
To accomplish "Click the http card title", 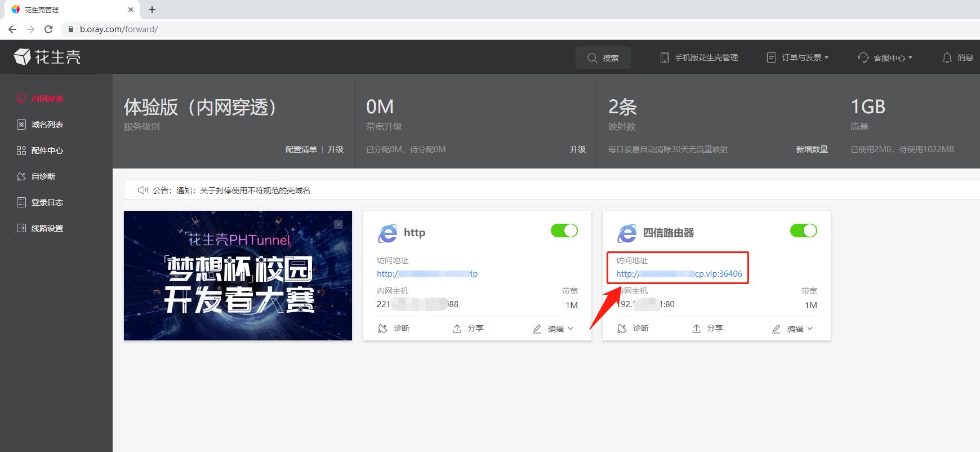I will [x=415, y=233].
